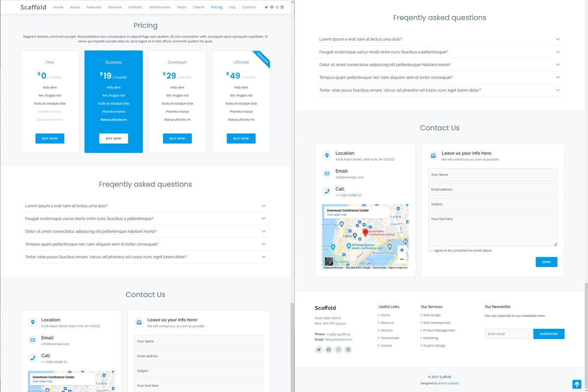Select Portfolio in the navigation bar

tap(135, 7)
